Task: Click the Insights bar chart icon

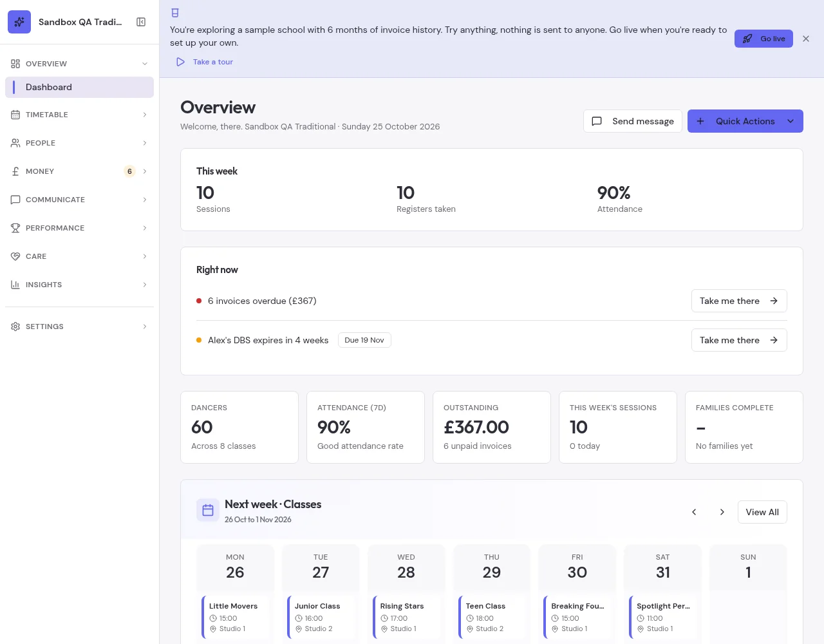Action: tap(15, 285)
